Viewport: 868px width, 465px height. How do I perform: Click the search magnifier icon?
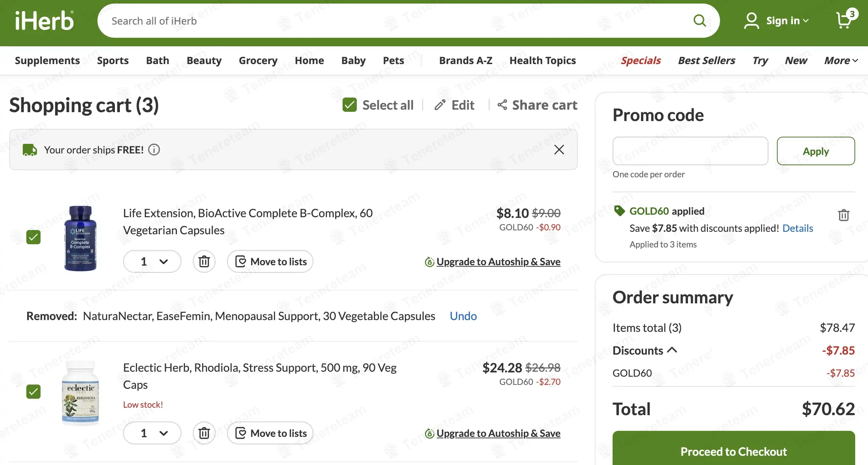[699, 21]
